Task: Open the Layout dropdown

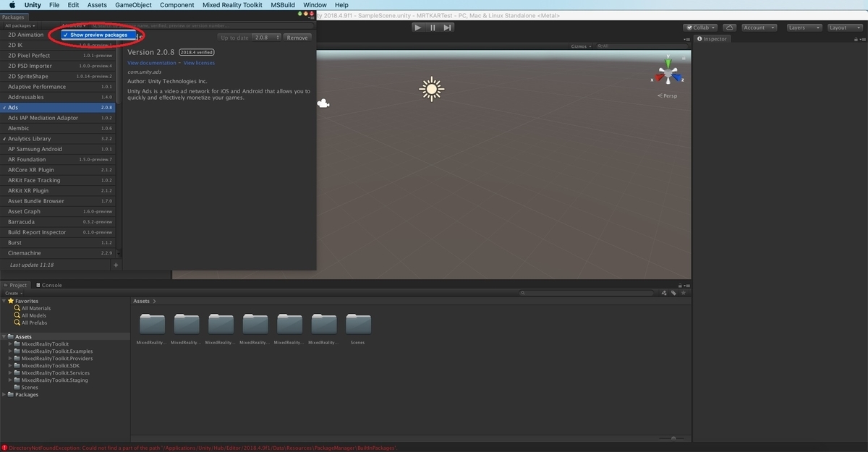Action: tap(843, 27)
